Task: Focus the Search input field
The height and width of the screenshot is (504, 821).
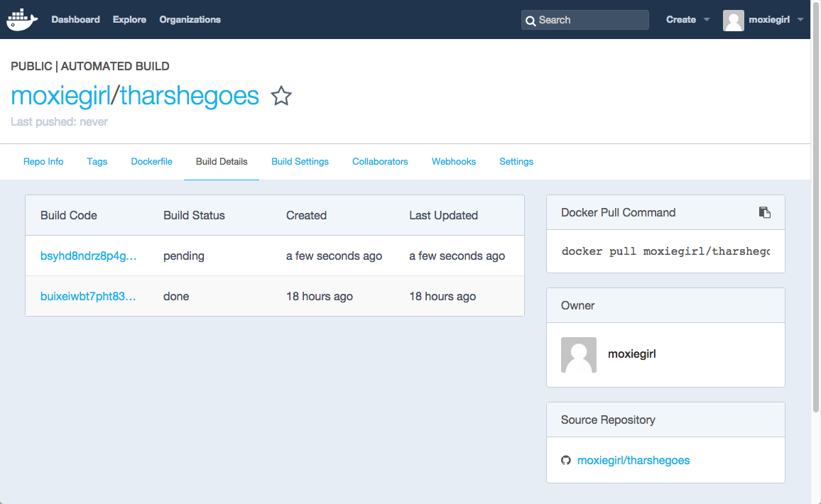Action: [591, 20]
